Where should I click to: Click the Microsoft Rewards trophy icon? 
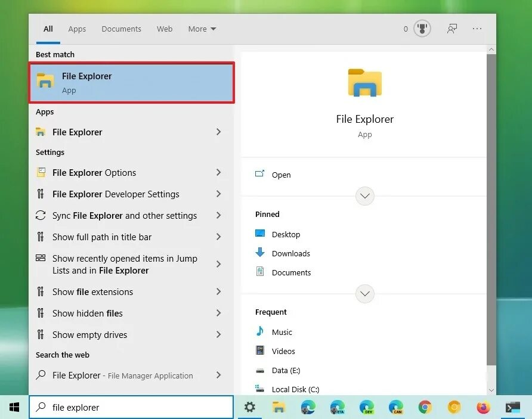422,28
